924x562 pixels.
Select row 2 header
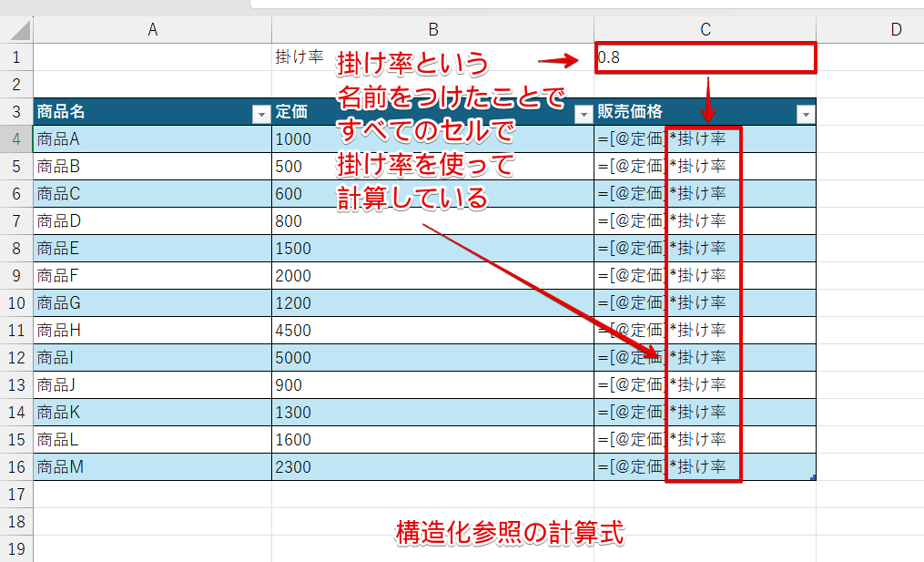click(x=16, y=85)
